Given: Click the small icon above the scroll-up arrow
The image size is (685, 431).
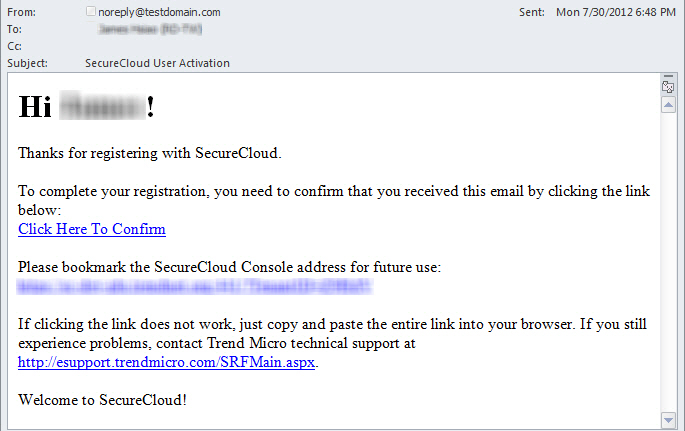Looking at the screenshot, I should [668, 89].
